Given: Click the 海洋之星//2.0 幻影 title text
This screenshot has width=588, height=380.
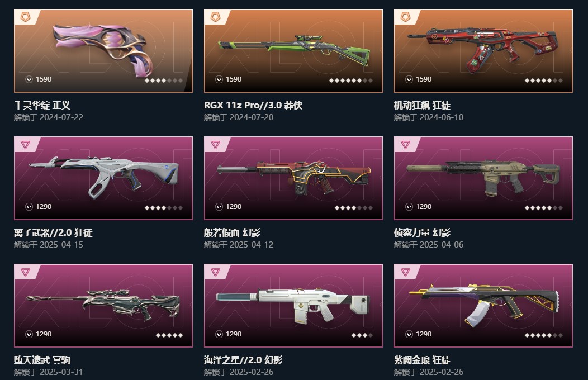Looking at the screenshot, I should click(243, 360).
